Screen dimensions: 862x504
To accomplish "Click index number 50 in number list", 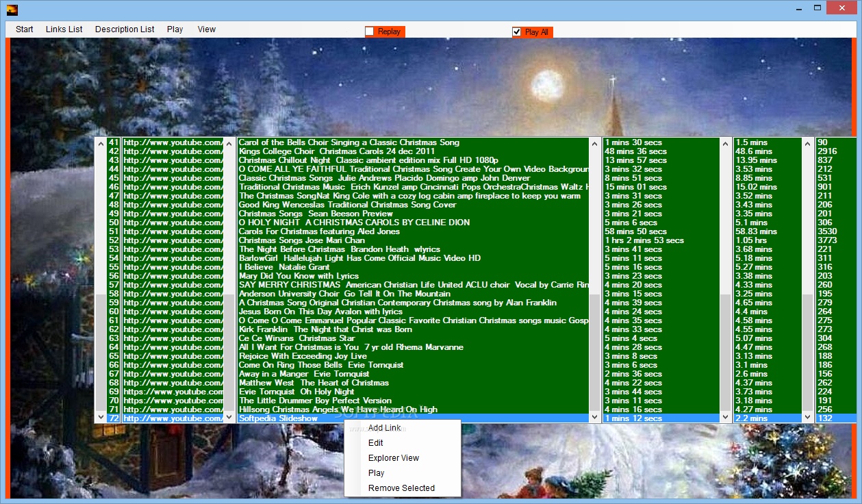I will click(x=114, y=223).
